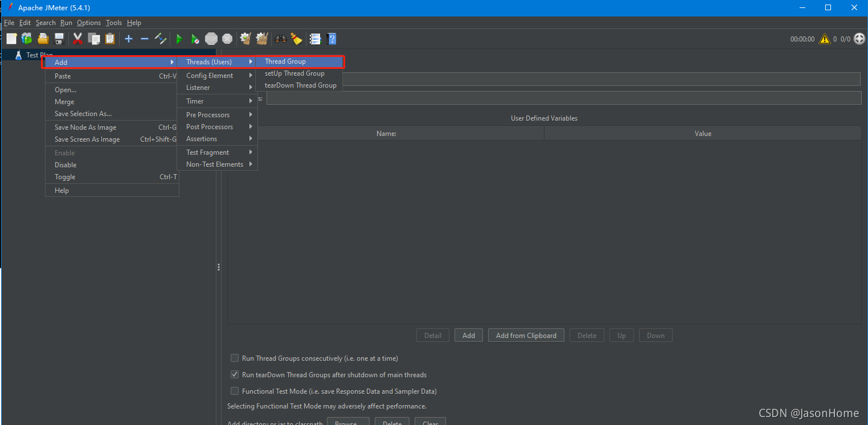Image resolution: width=868 pixels, height=425 pixels.
Task: Click the Clear broom icon
Action: click(x=245, y=39)
